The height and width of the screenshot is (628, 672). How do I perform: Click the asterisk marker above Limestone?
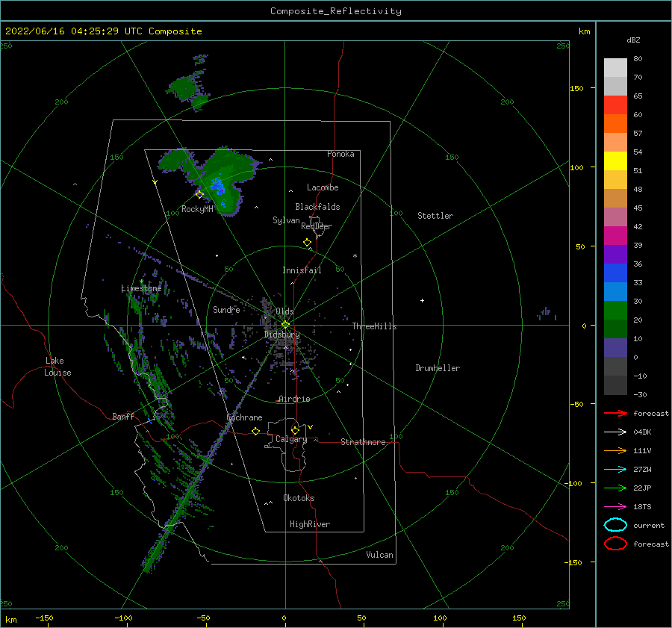click(141, 282)
